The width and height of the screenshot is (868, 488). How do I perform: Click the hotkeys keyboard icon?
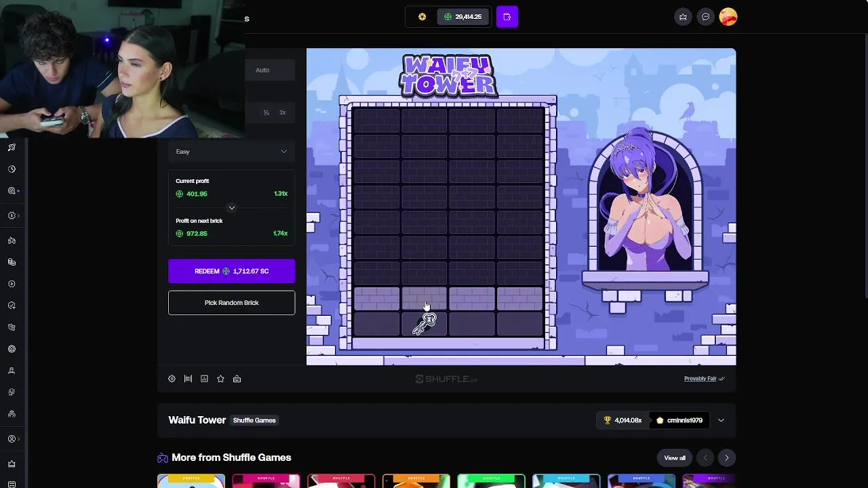[237, 379]
